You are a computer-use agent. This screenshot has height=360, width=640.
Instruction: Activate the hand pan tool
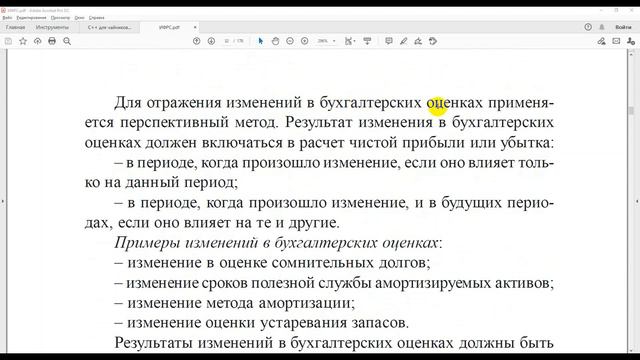click(x=276, y=41)
